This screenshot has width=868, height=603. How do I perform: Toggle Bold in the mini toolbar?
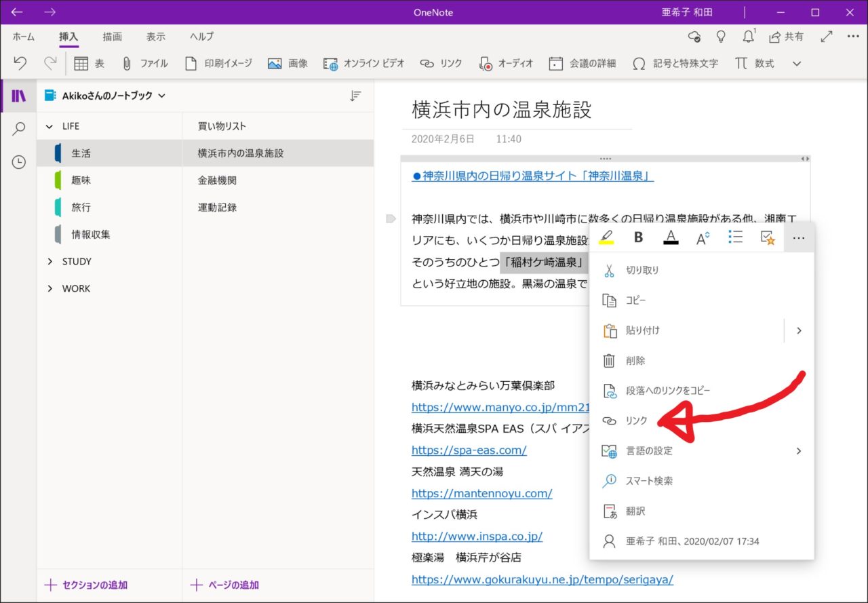(x=638, y=237)
